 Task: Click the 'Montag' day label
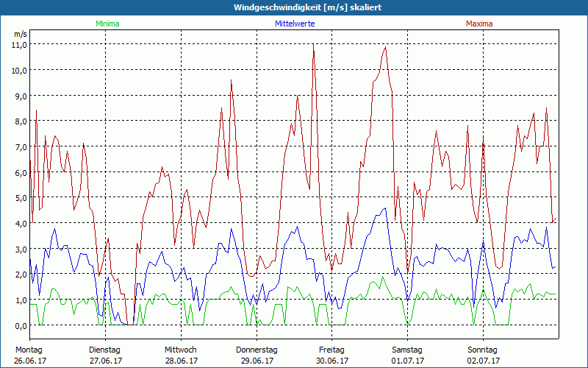click(29, 350)
